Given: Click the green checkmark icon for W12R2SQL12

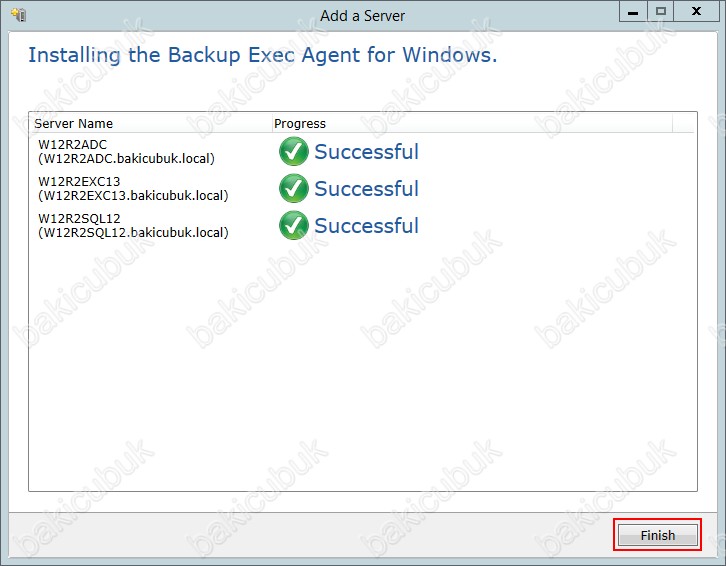Looking at the screenshot, I should tap(294, 226).
